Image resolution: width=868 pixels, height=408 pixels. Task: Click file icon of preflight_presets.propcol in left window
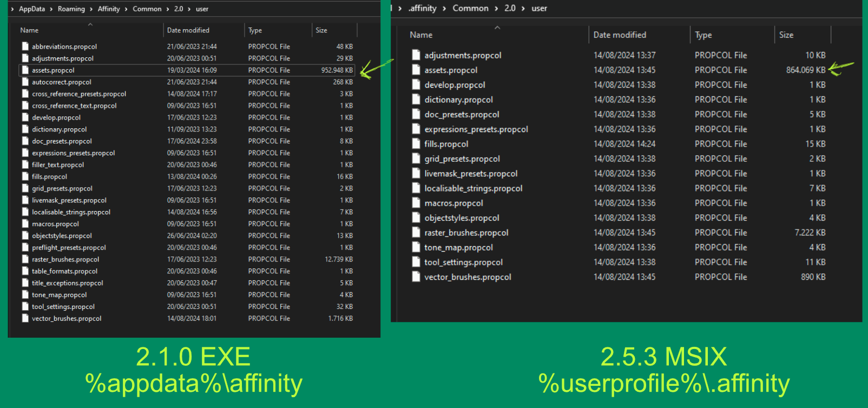point(25,247)
